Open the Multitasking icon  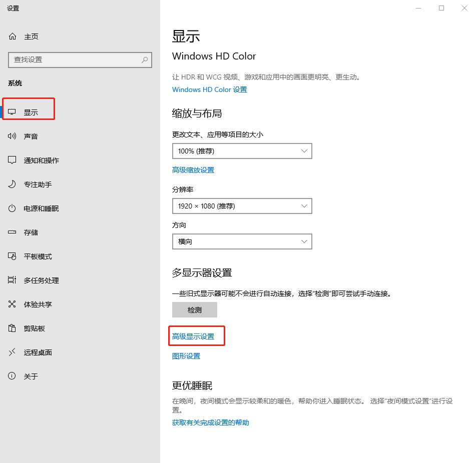tap(13, 280)
